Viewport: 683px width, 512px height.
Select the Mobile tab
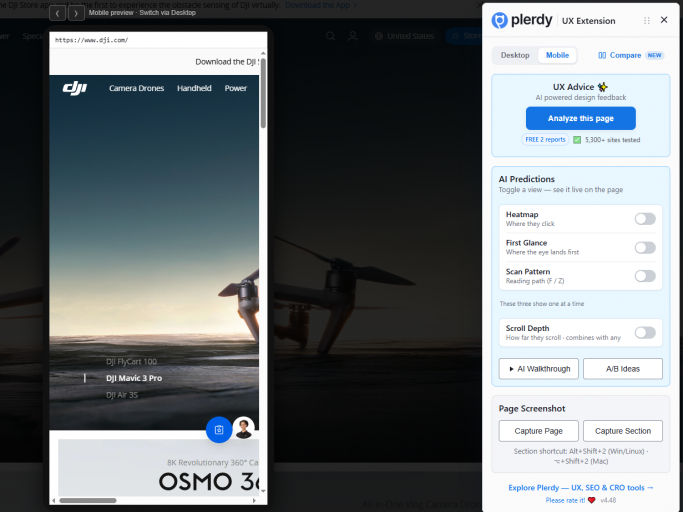pyautogui.click(x=557, y=55)
